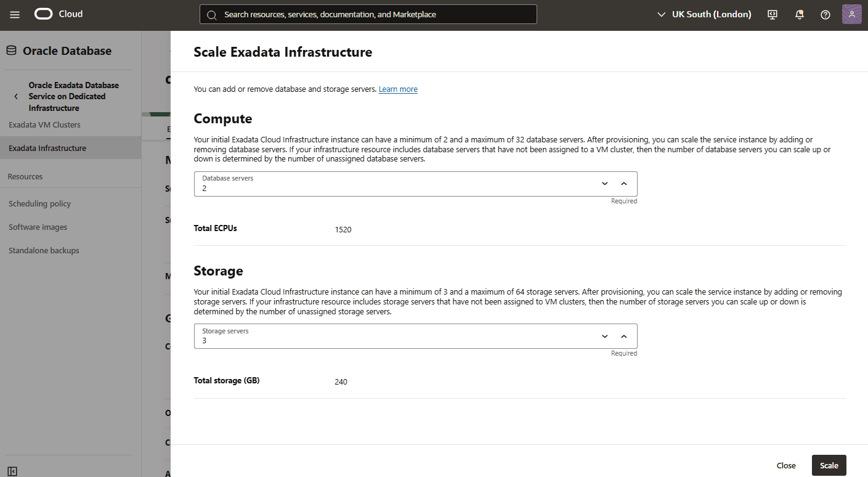Click the Scale button
This screenshot has width=868, height=477.
(829, 465)
